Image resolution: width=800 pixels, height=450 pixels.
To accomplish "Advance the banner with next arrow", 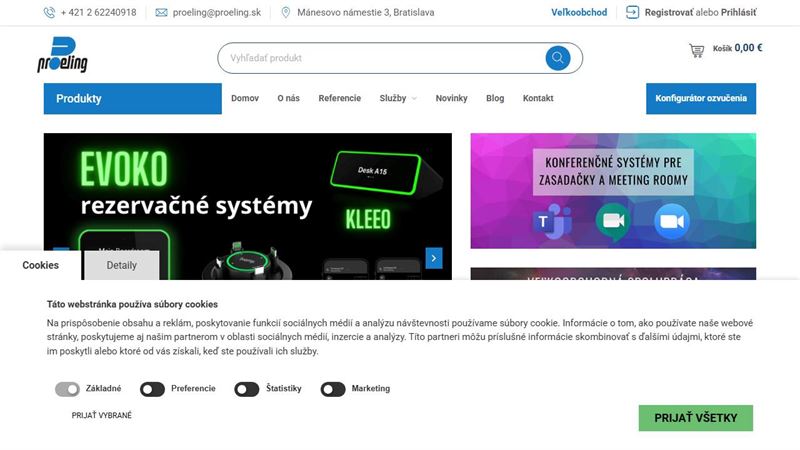I will (x=434, y=258).
